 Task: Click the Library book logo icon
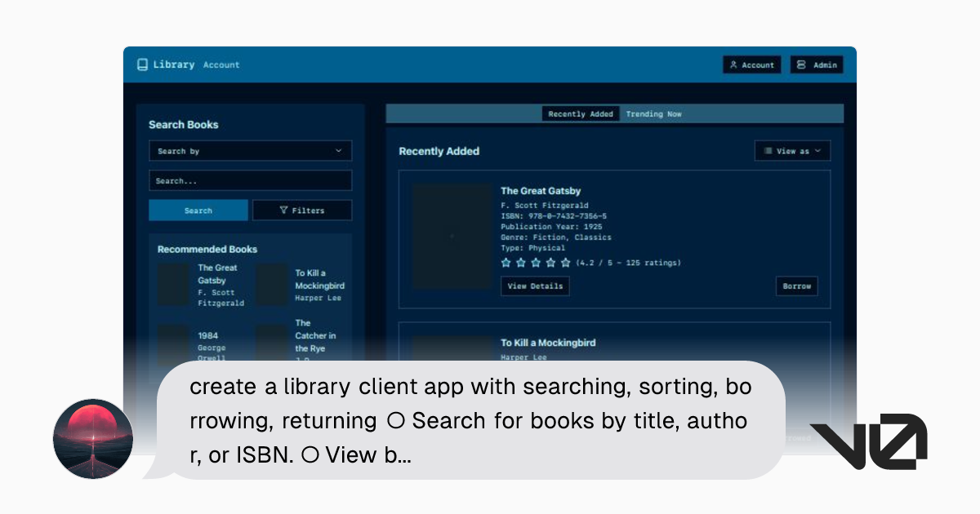pyautogui.click(x=140, y=64)
